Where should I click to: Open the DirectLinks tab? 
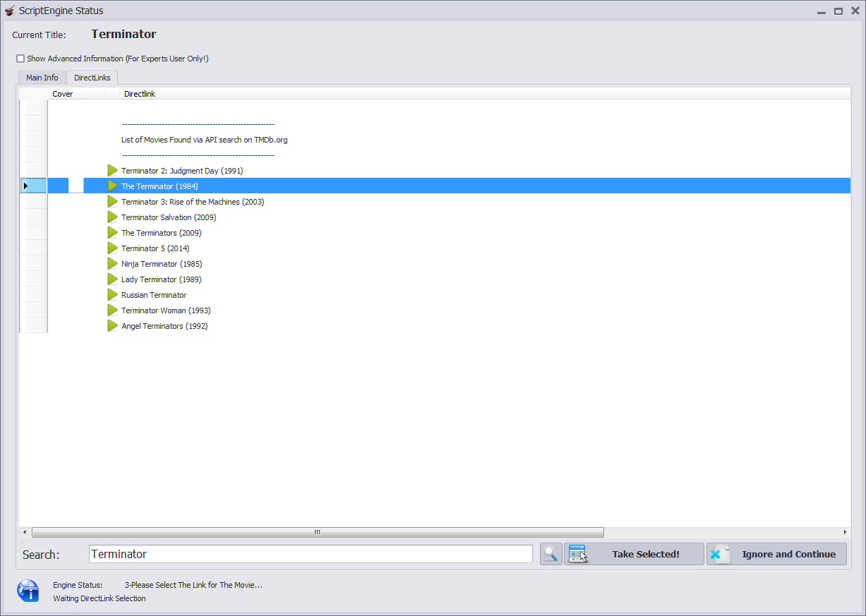(x=92, y=78)
